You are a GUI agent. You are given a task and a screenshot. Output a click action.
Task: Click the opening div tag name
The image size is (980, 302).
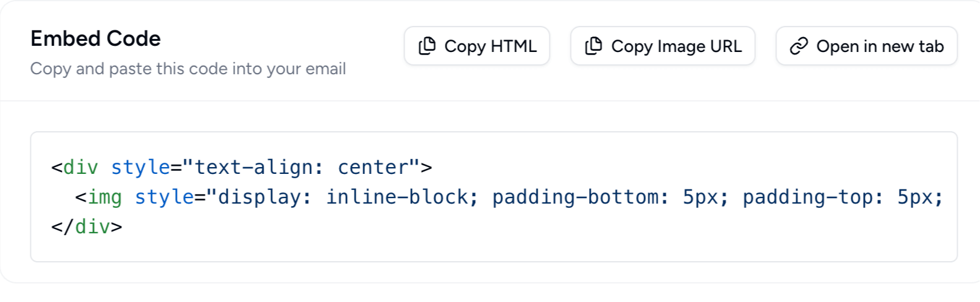point(81,167)
